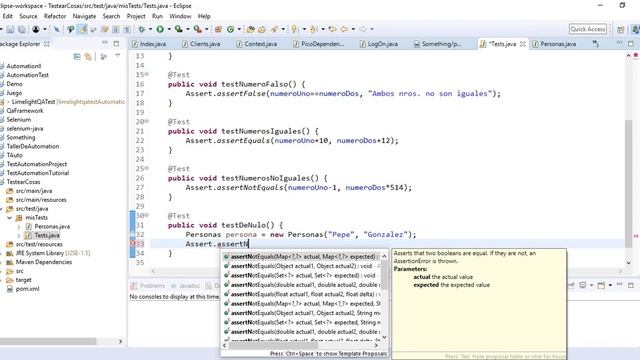Viewport: 640px width, 360px height.
Task: Toggle Show Whitespace Characters icon
Action: coord(127,29)
